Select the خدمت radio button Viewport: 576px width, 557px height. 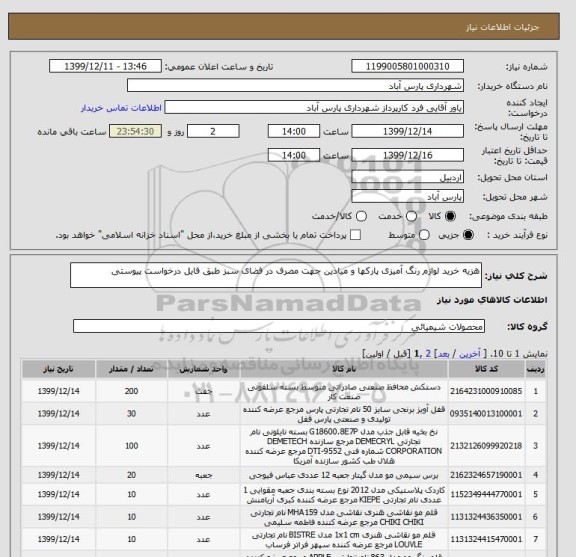point(411,216)
